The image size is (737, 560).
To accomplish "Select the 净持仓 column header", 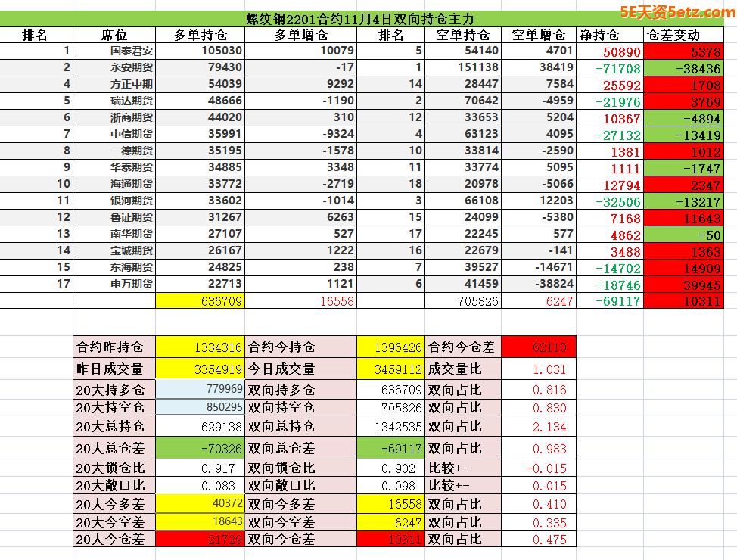I will pos(610,35).
